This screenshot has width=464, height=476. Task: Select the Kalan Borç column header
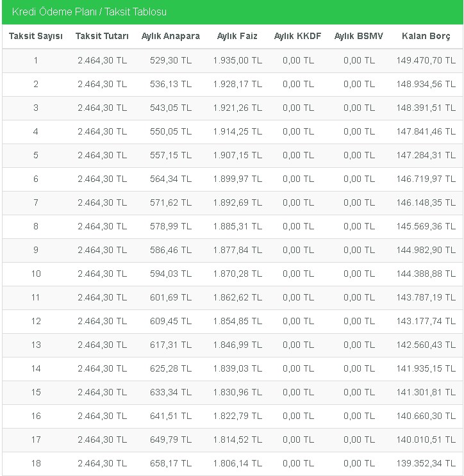pos(426,36)
